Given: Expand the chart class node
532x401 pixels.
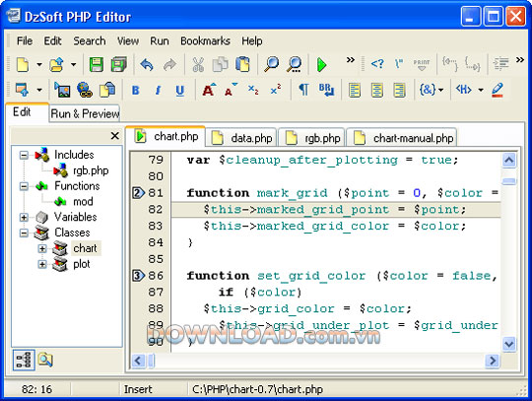Looking at the screenshot, I should pyautogui.click(x=42, y=248).
